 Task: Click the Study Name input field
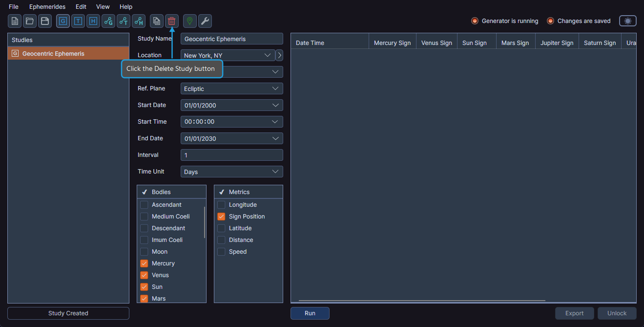click(x=231, y=38)
